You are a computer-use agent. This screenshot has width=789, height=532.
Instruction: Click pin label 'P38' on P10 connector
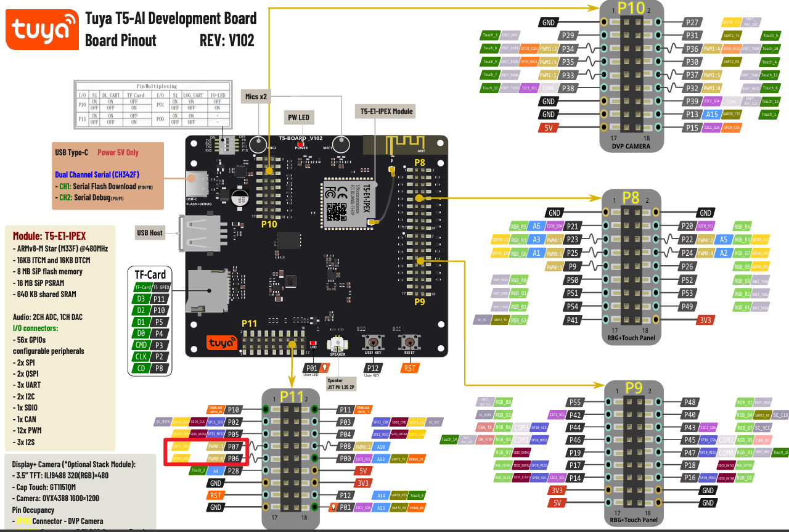coord(568,88)
